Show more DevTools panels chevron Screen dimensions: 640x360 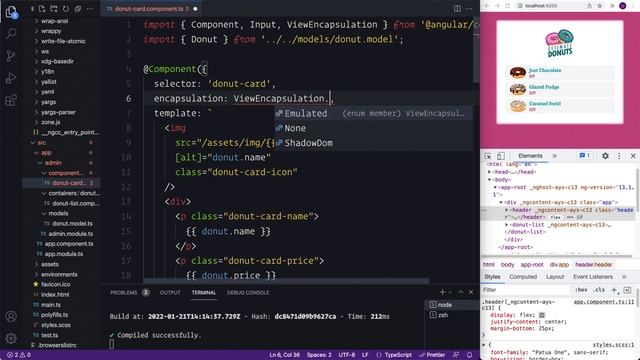[555, 156]
